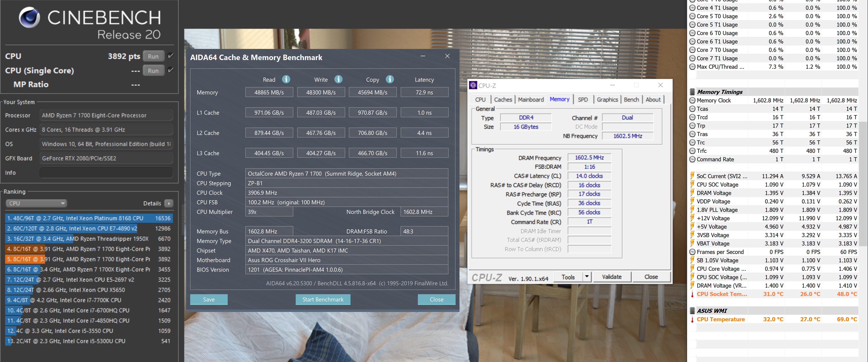Click the Info text field in Cinebench

pyautogui.click(x=106, y=172)
